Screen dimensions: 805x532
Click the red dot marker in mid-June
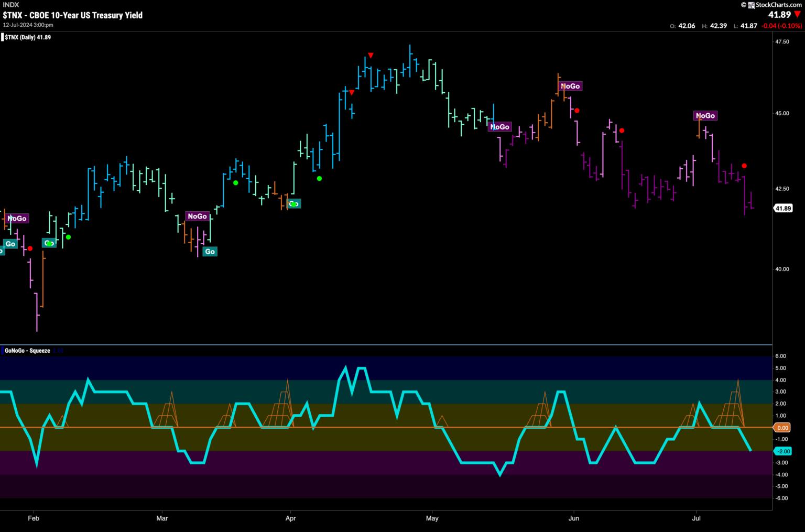622,131
